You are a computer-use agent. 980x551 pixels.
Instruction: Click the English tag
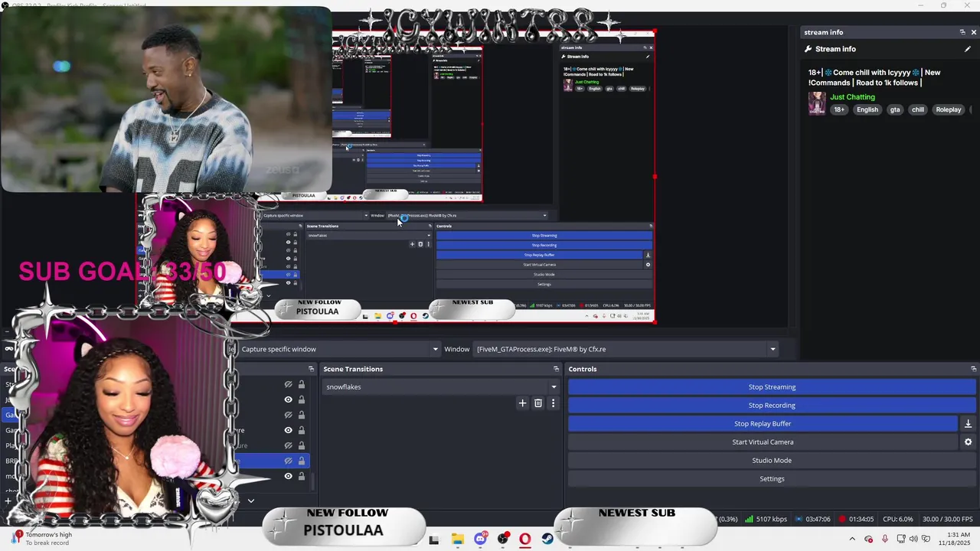867,109
